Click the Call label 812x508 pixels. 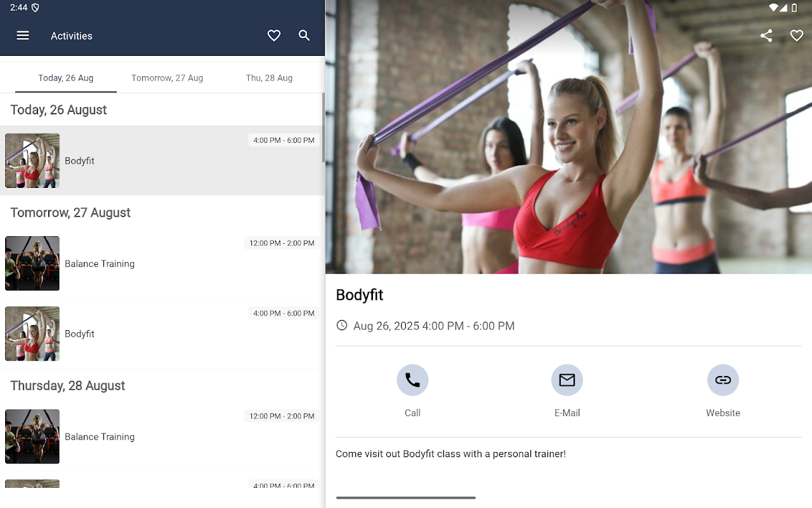(412, 413)
